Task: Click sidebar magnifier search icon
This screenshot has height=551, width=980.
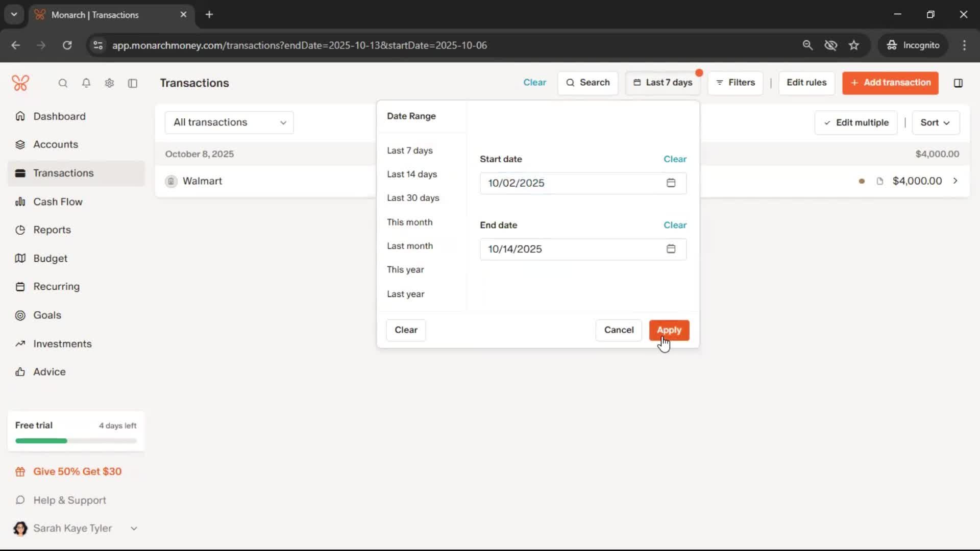Action: click(x=63, y=83)
